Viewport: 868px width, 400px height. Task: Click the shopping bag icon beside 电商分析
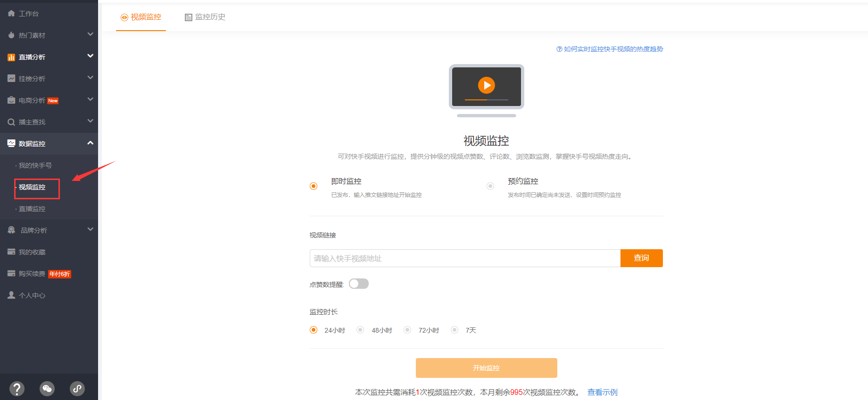click(x=11, y=100)
